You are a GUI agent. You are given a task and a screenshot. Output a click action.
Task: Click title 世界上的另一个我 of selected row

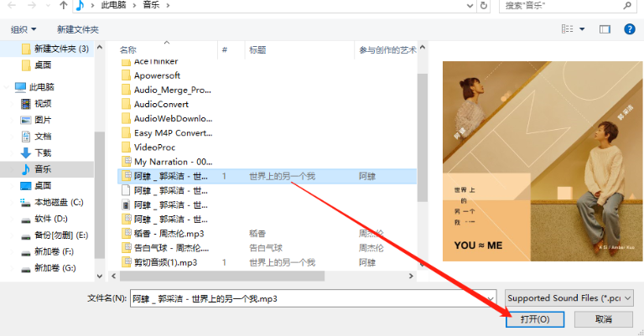[x=282, y=177]
